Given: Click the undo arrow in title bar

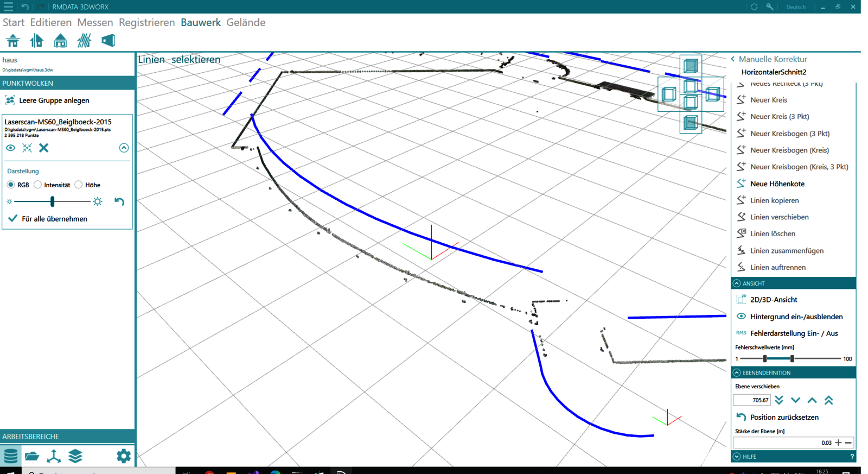Looking at the screenshot, I should click(x=25, y=7).
